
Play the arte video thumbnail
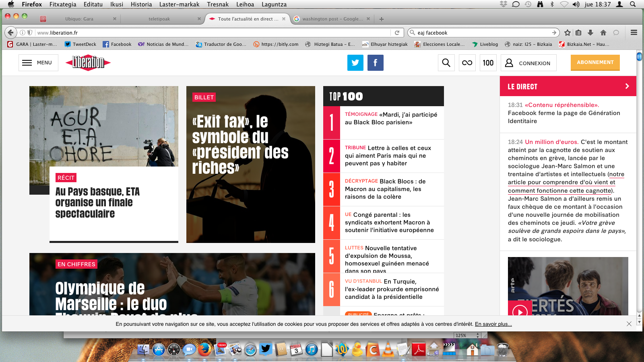click(x=520, y=311)
